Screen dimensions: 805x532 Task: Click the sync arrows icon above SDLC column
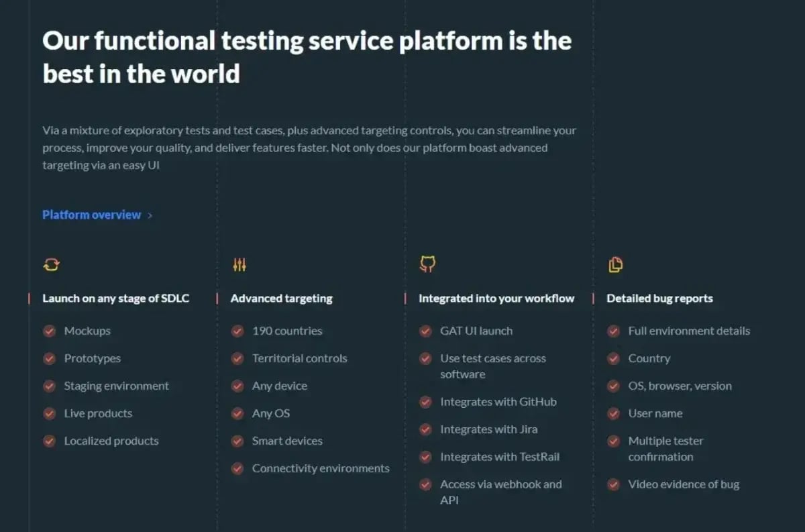pyautogui.click(x=51, y=264)
